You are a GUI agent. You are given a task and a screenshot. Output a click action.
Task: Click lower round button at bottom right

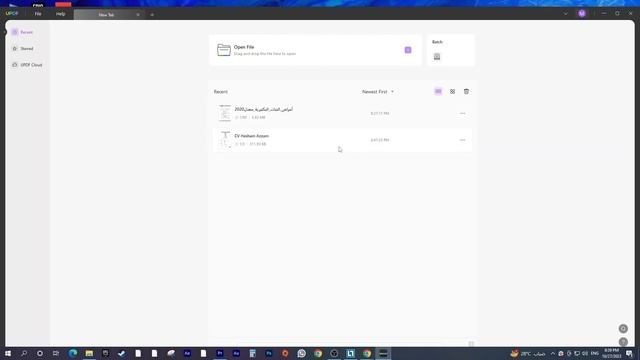click(x=623, y=342)
